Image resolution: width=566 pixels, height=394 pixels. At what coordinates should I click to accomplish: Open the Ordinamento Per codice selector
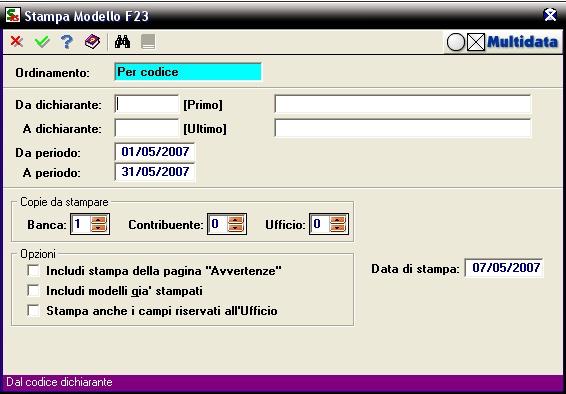188,72
